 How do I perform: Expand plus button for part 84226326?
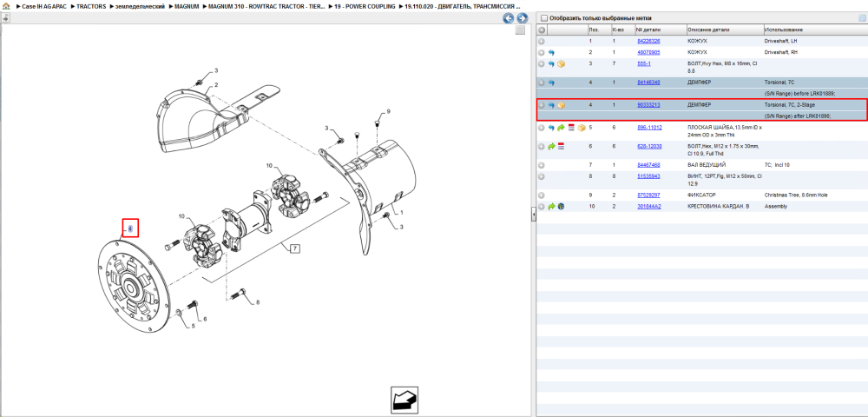click(x=542, y=42)
